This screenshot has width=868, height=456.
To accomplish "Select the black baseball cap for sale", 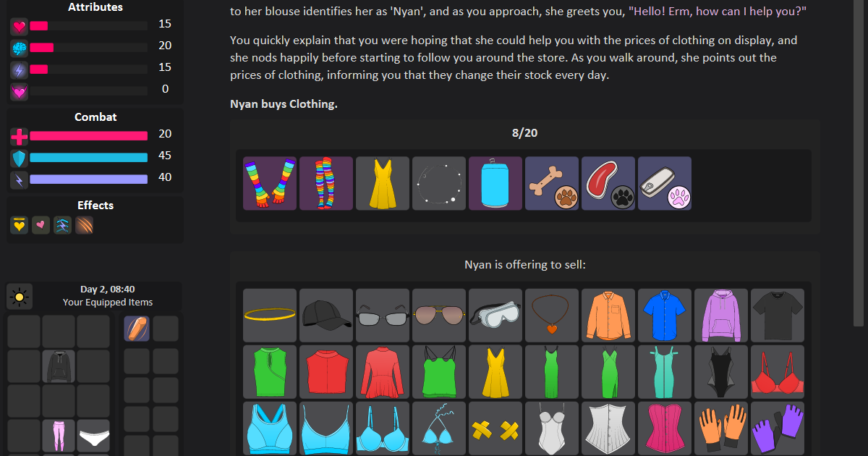I will tap(326, 316).
